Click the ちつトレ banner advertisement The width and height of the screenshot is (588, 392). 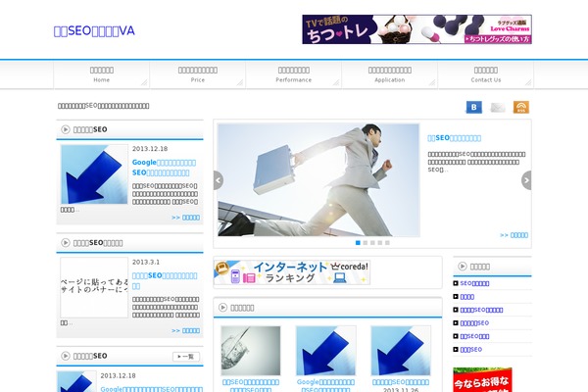pyautogui.click(x=417, y=29)
